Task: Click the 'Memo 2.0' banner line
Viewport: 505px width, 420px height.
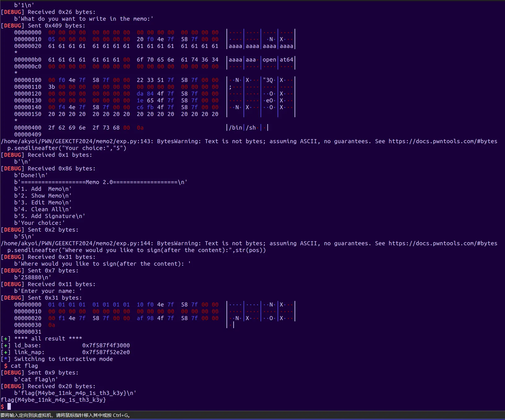Action: [101, 182]
